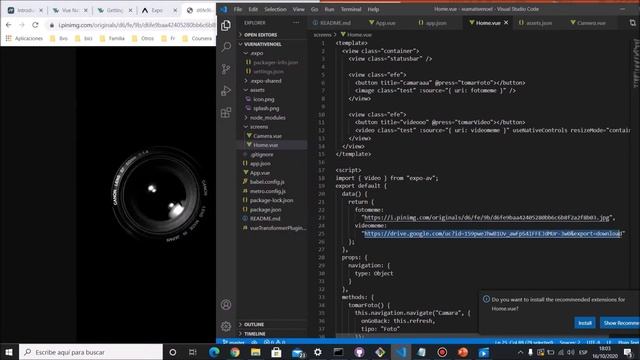640x360 pixels.
Task: Switch to the Camera.vue editor tab
Action: tap(588, 23)
